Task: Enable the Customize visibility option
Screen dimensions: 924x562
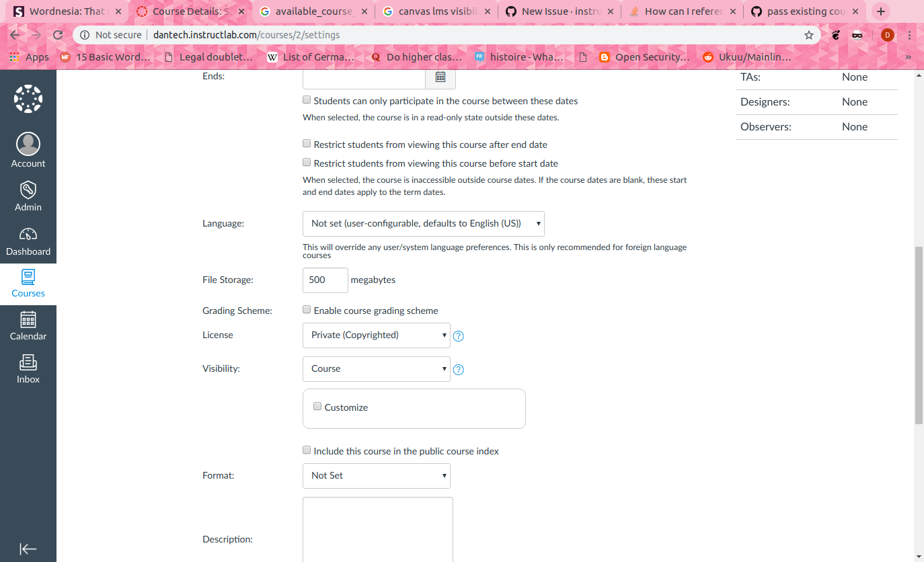Action: [x=317, y=406]
